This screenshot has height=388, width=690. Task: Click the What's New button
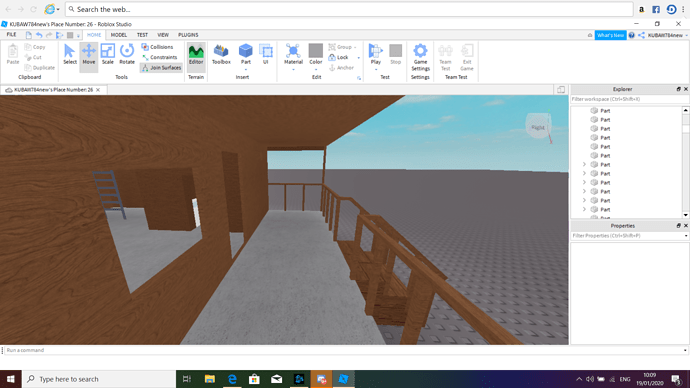coord(610,35)
